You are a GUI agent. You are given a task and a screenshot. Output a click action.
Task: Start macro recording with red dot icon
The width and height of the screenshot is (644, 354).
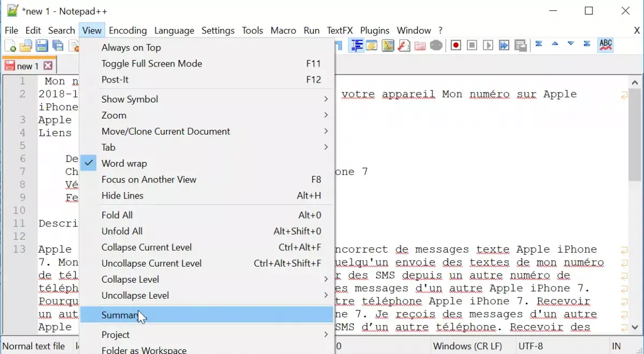click(x=456, y=46)
